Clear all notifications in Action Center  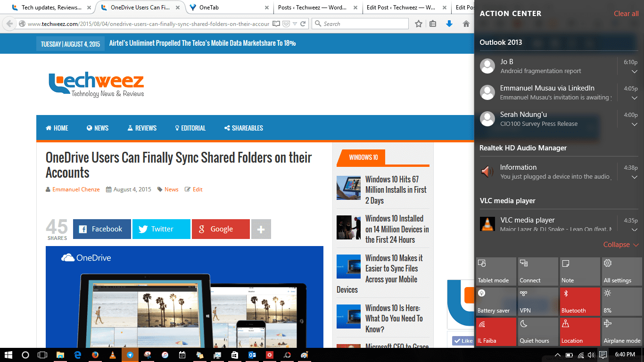pyautogui.click(x=626, y=14)
